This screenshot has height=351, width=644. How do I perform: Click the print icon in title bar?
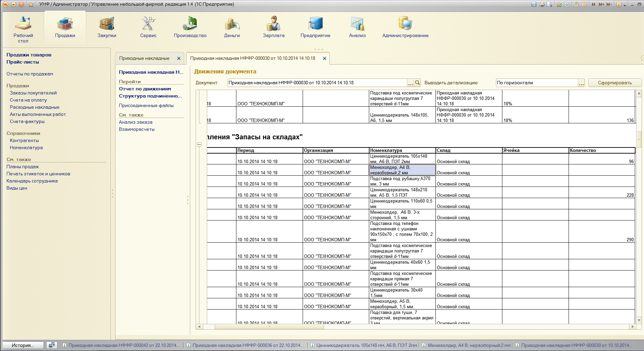tap(542, 4)
